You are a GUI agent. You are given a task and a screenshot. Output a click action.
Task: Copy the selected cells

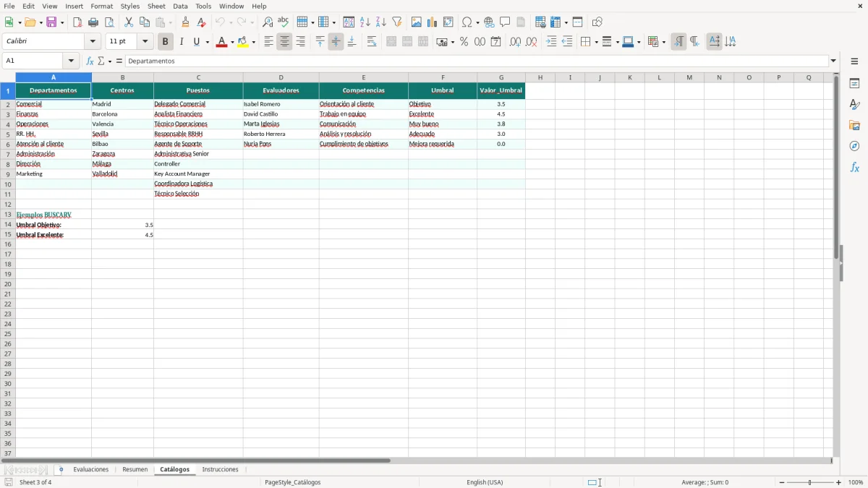[x=145, y=22]
